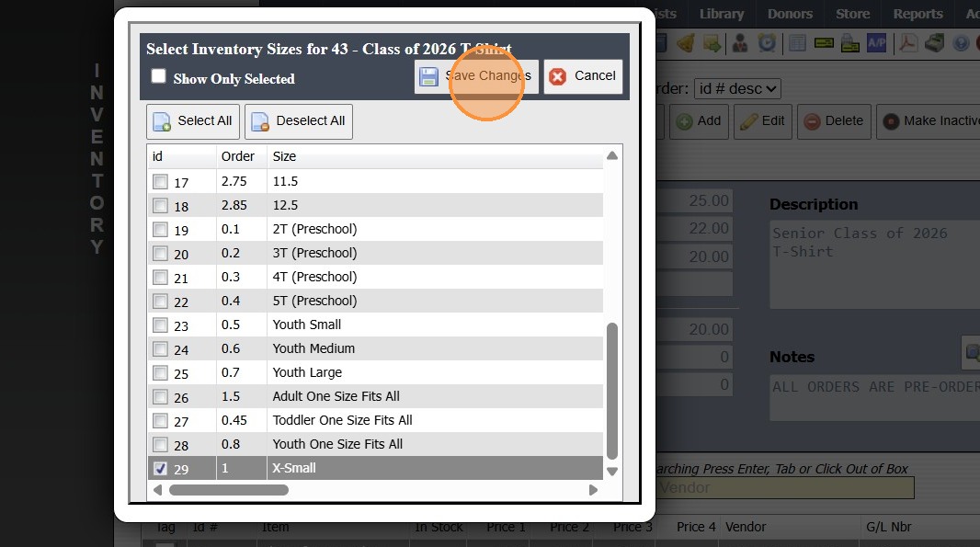Click the Edit button in the inventory window
This screenshot has height=547, width=980.
tap(762, 121)
